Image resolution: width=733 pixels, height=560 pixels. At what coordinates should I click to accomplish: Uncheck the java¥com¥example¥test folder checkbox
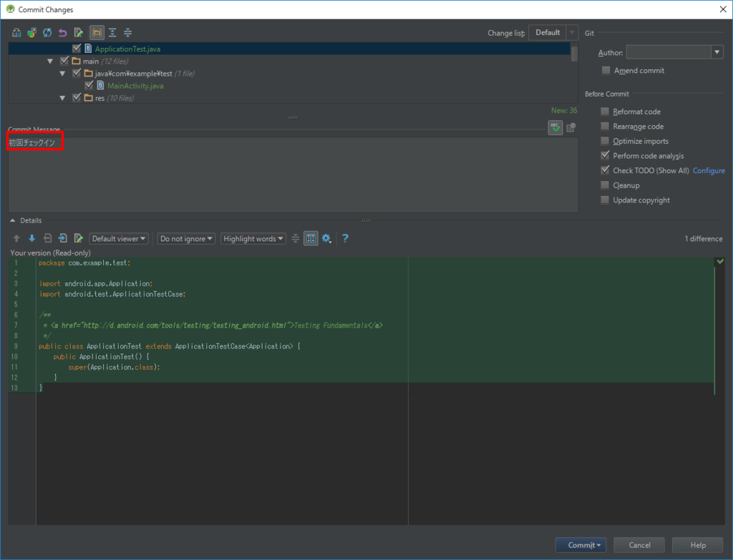pos(77,74)
